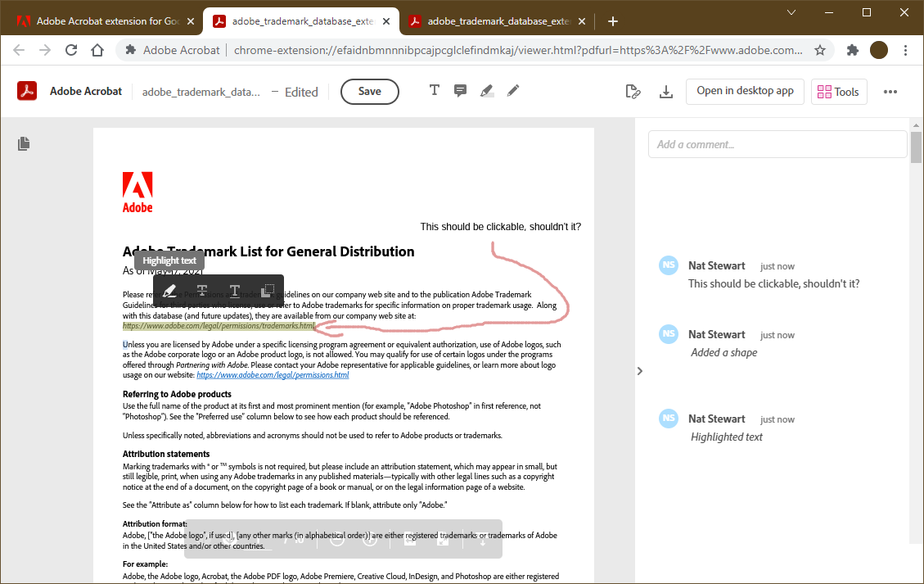Click the Add a comment field
This screenshot has height=584, width=924.
pos(777,143)
